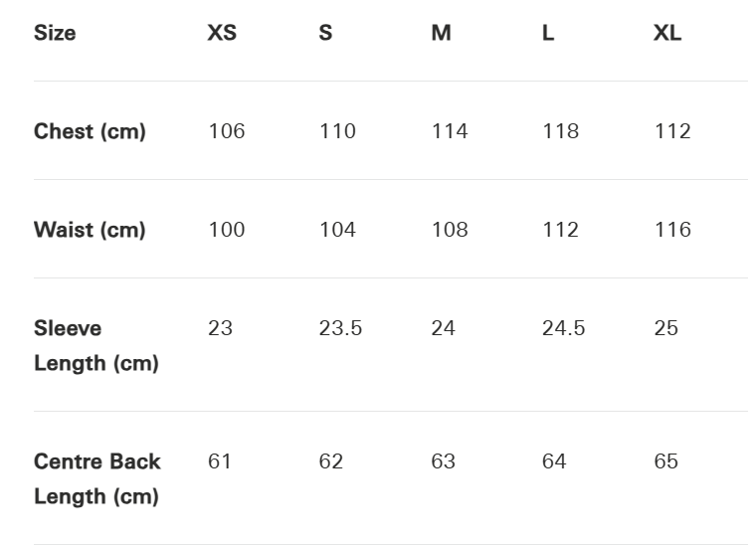Click the Sleeve Length (cm) row label

coord(95,345)
